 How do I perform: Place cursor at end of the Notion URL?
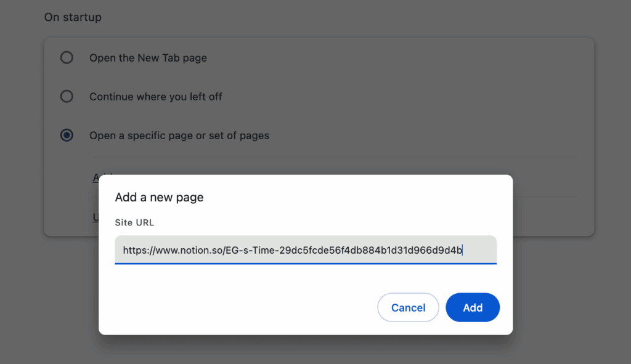pyautogui.click(x=463, y=250)
